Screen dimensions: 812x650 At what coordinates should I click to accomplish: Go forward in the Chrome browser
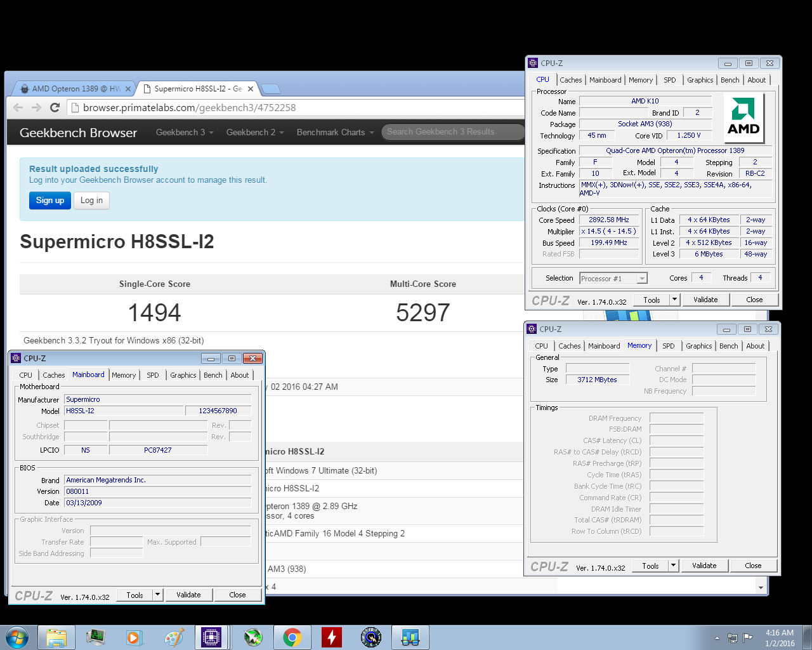click(x=36, y=107)
